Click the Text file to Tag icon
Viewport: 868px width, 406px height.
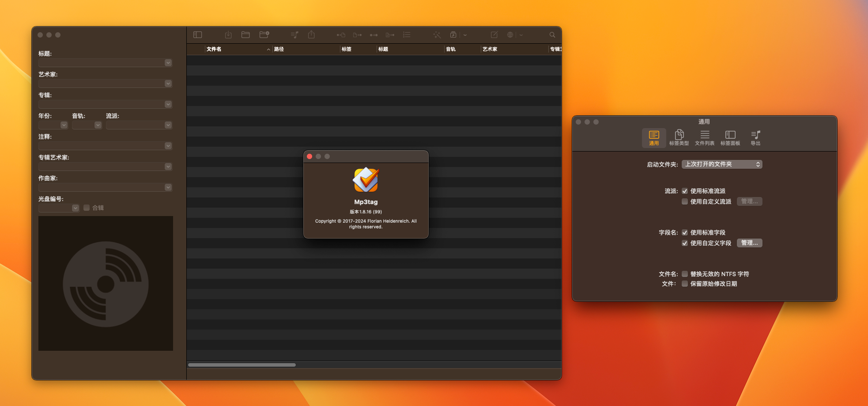(390, 35)
